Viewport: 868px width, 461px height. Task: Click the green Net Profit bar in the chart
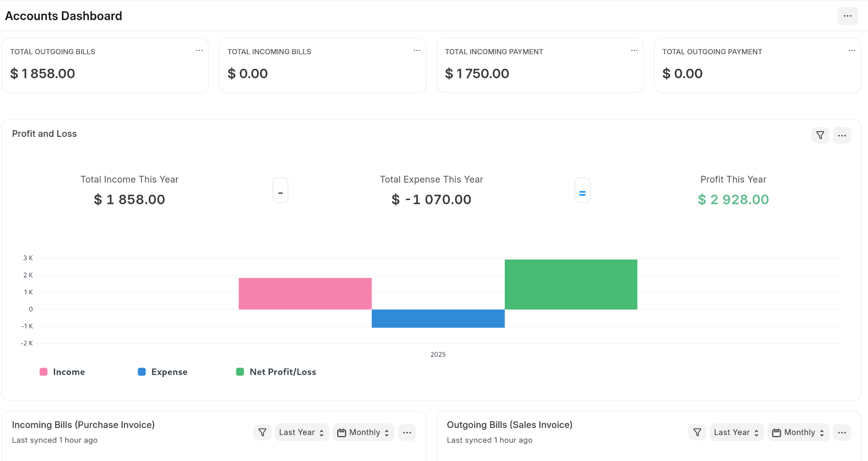(x=571, y=284)
